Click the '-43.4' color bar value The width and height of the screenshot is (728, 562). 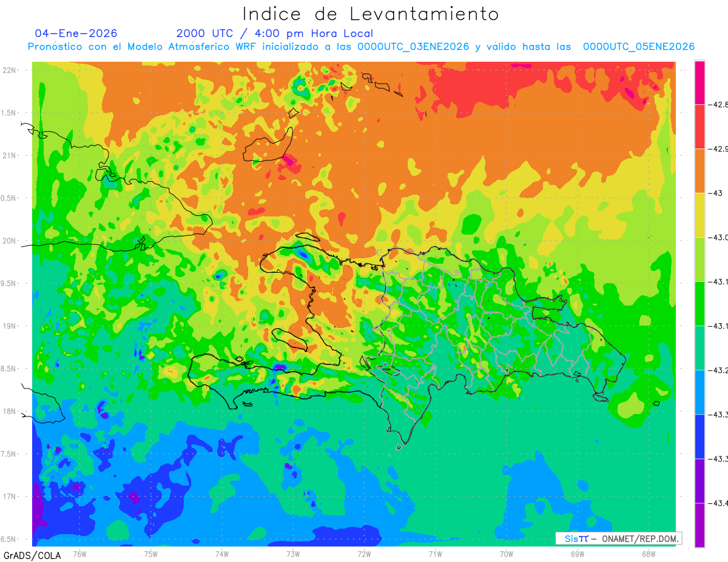(720, 503)
